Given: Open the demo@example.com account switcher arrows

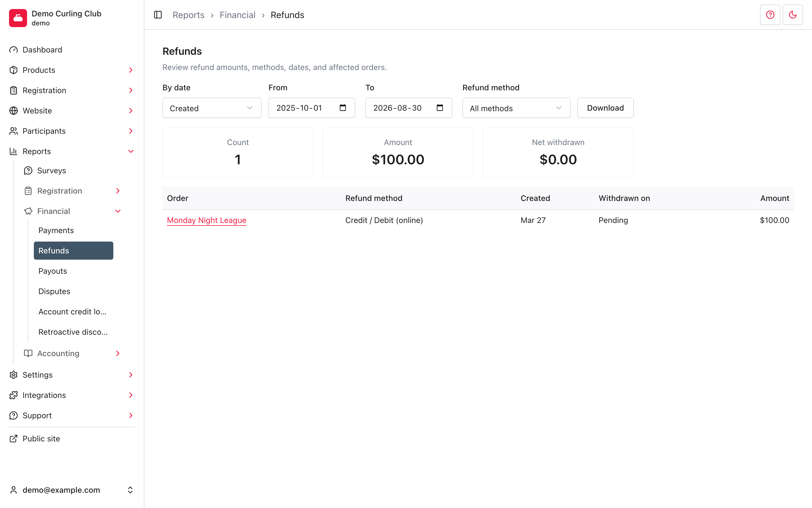Looking at the screenshot, I should (130, 490).
